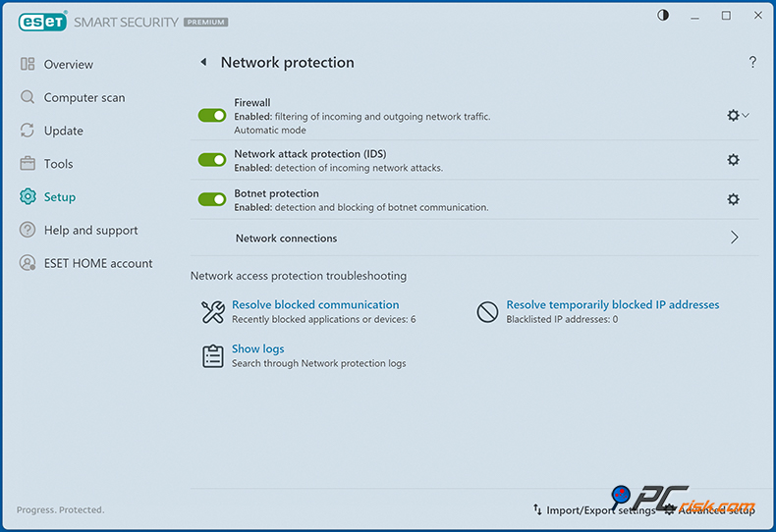Open Resolve blocked communication link
The height and width of the screenshot is (532, 776).
tap(315, 305)
